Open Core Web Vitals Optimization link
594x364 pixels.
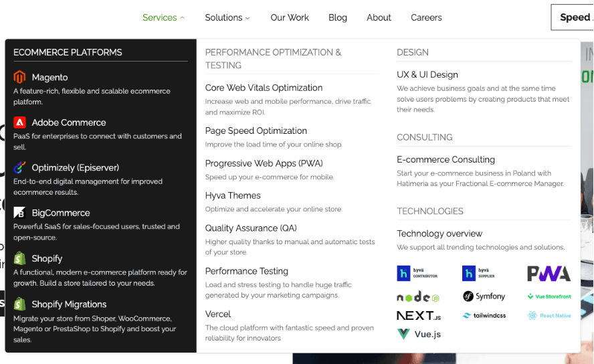(264, 88)
